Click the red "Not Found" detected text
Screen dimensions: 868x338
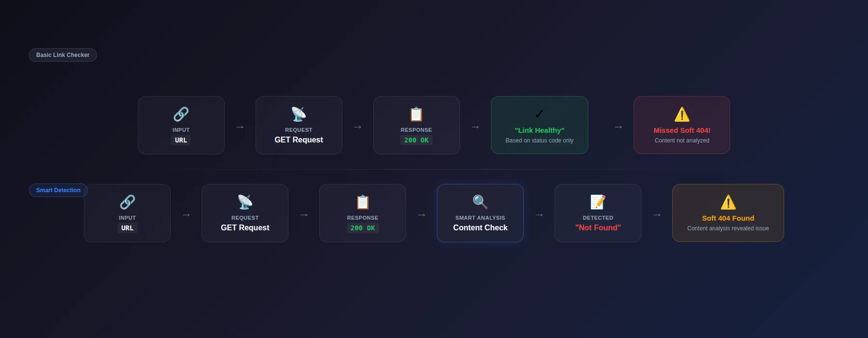tap(598, 228)
